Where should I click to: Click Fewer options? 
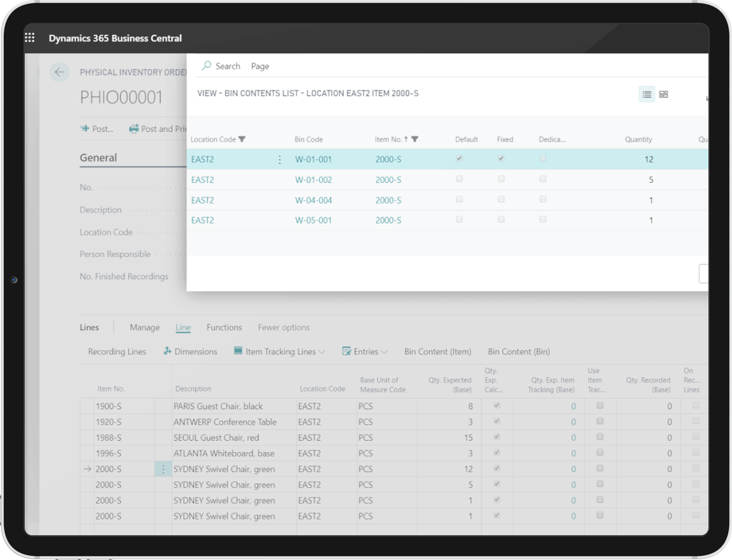[283, 327]
